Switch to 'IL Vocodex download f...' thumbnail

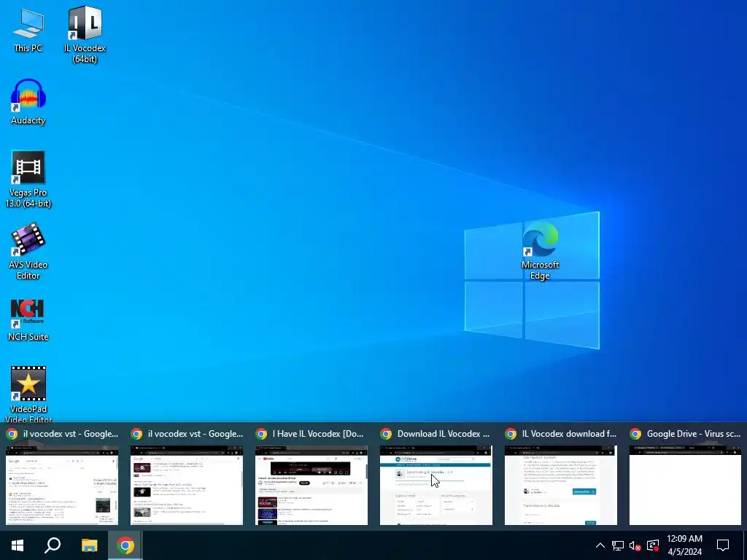[x=561, y=485]
